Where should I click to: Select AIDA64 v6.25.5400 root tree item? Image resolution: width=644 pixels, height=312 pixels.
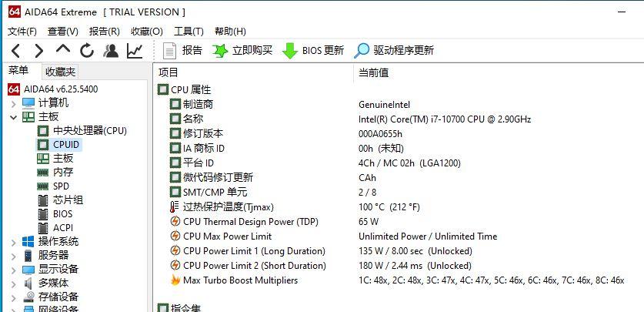53,89
